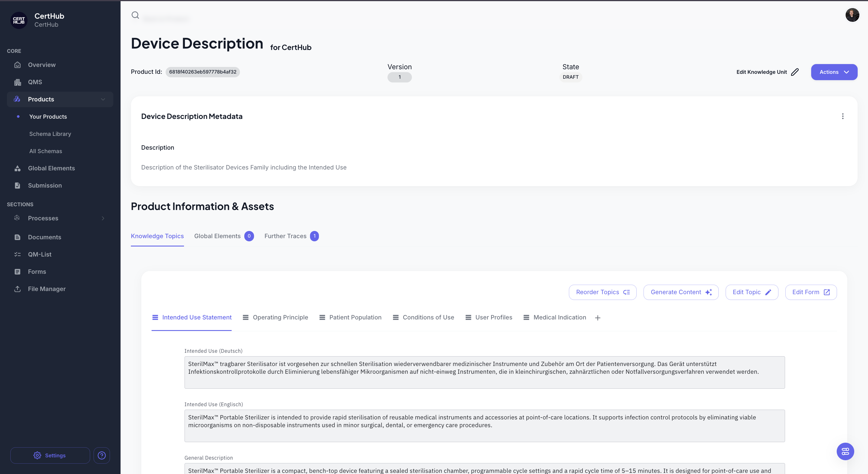Screen dimensions: 868x474
Task: Click the search magnifier icon
Action: tap(135, 15)
